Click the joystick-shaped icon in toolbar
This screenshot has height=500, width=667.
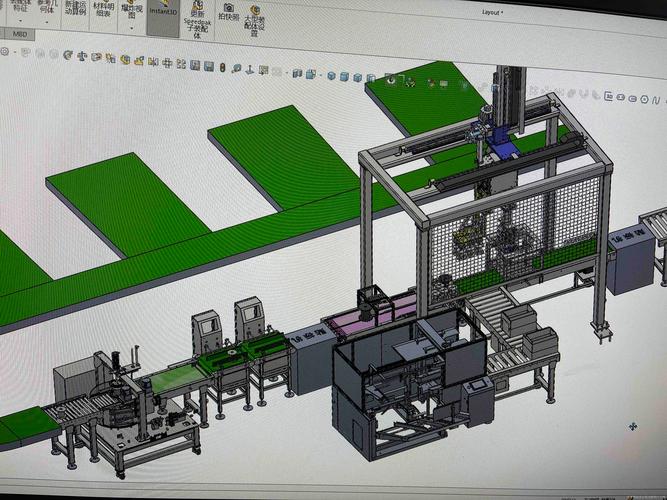point(250,69)
